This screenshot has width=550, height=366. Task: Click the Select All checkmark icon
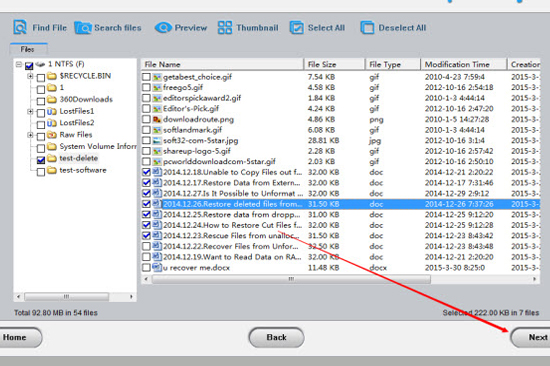296,28
